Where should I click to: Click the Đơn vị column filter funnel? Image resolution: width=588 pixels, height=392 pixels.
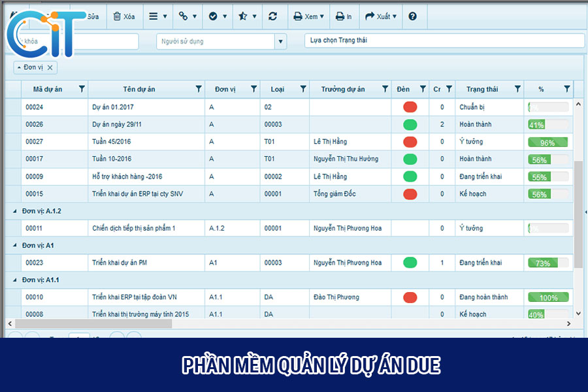(253, 89)
